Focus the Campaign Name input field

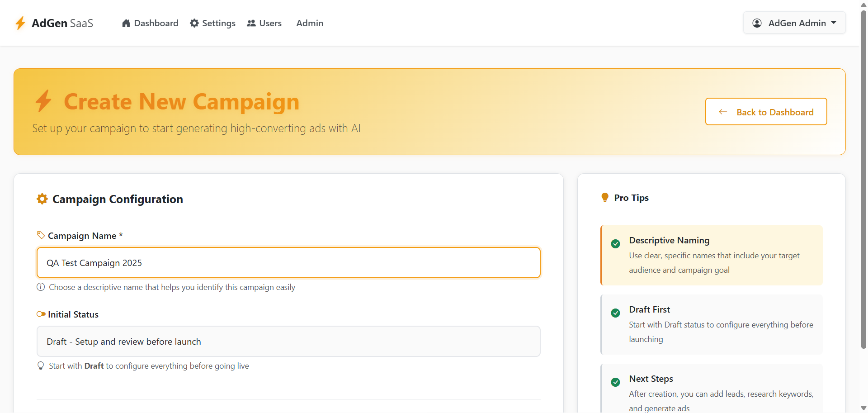coord(288,263)
